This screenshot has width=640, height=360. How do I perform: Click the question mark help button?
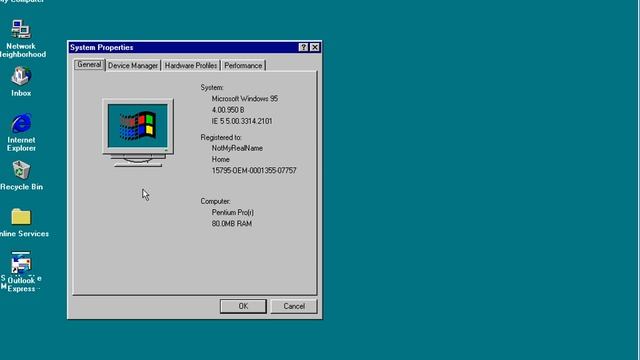[x=303, y=47]
